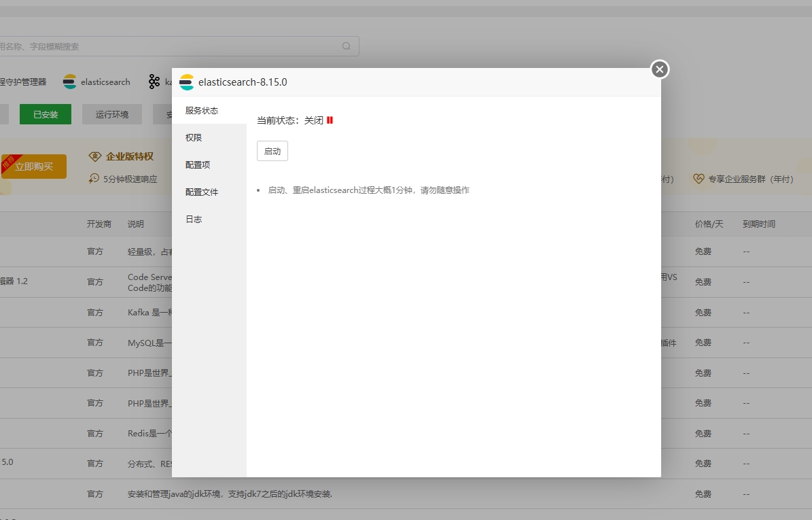The width and height of the screenshot is (812, 520).
Task: Click the 进程守护管理器 shortcut label
Action: point(23,82)
